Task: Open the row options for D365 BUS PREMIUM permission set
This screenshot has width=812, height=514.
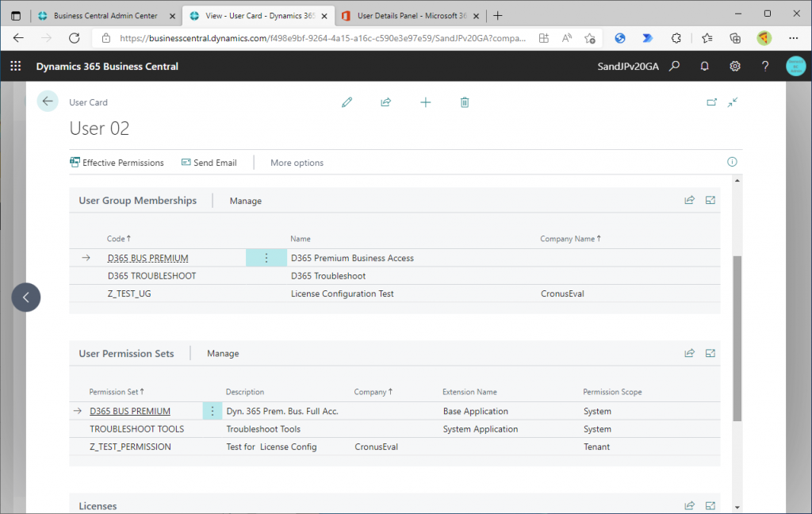Action: [213, 411]
